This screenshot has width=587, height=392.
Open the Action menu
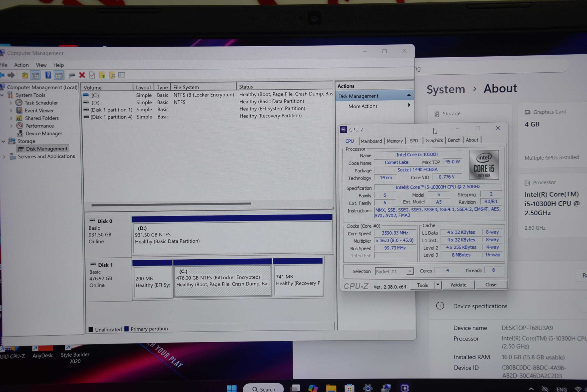(21, 65)
